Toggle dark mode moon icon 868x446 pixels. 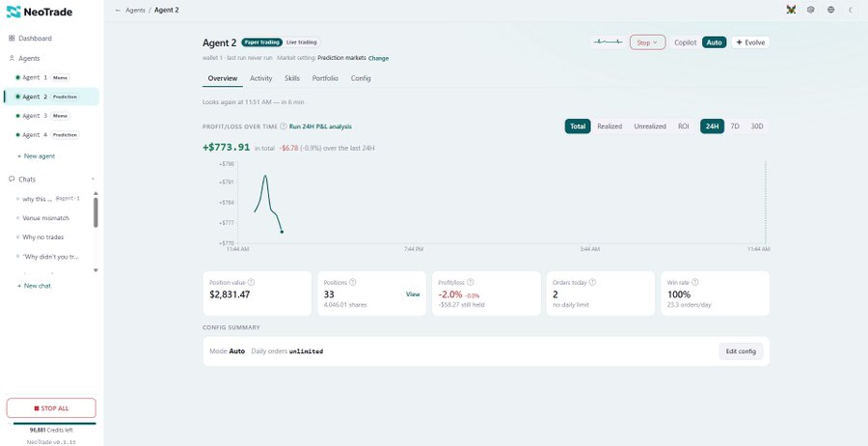pyautogui.click(x=851, y=10)
